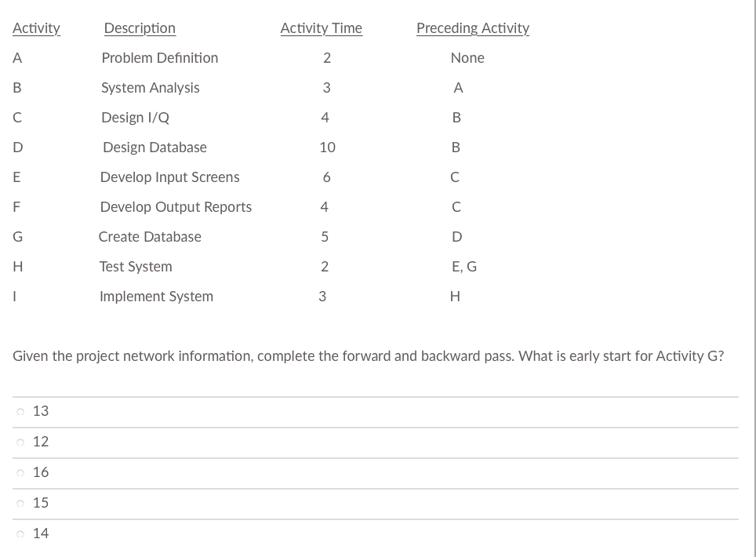756x557 pixels.
Task: Select the radio button for answer 13
Action: (20, 411)
